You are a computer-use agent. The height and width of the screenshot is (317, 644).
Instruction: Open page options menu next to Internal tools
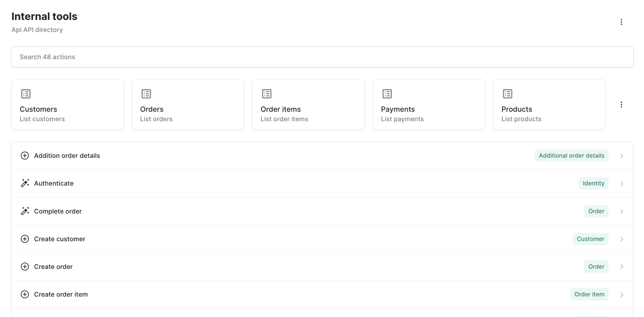[x=621, y=22]
